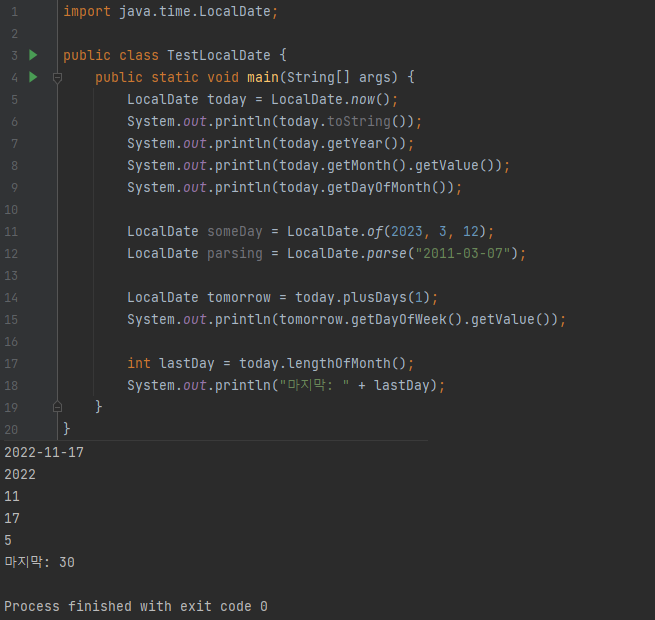Click the "마지막: " string literal on line 18
Viewport: 655px width, 620px height.
pyautogui.click(x=315, y=385)
